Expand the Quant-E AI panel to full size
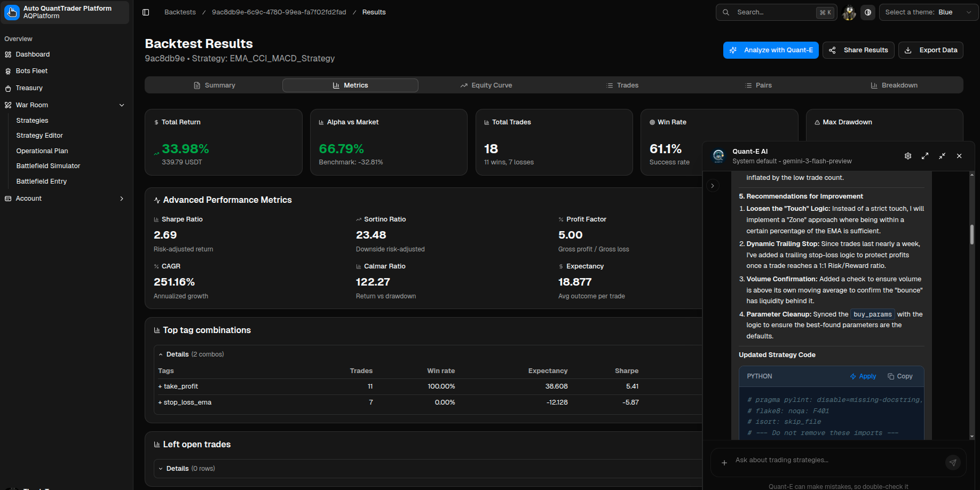The width and height of the screenshot is (980, 490). (x=925, y=156)
